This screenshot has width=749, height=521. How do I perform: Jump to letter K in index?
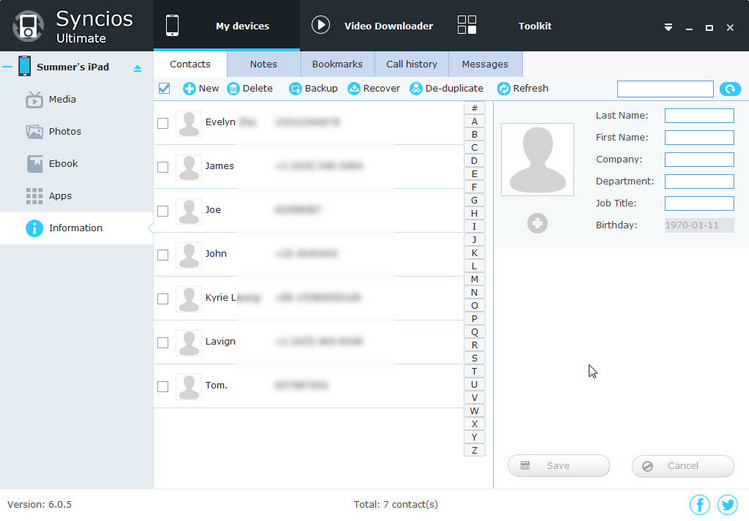click(474, 253)
